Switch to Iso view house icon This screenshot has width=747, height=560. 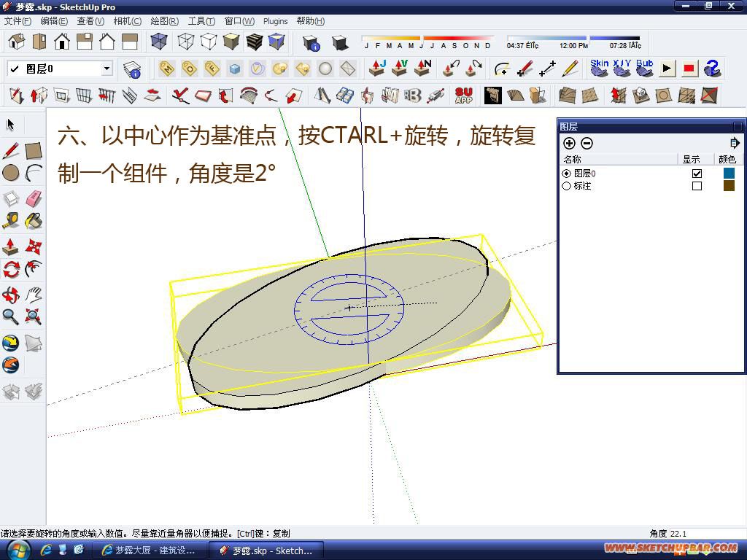[x=17, y=42]
